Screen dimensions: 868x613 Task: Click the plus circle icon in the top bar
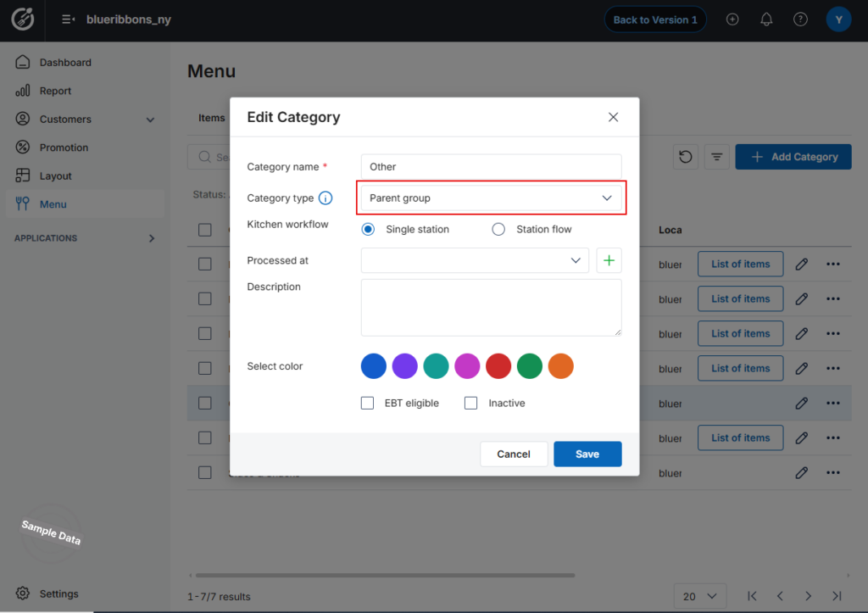(732, 20)
